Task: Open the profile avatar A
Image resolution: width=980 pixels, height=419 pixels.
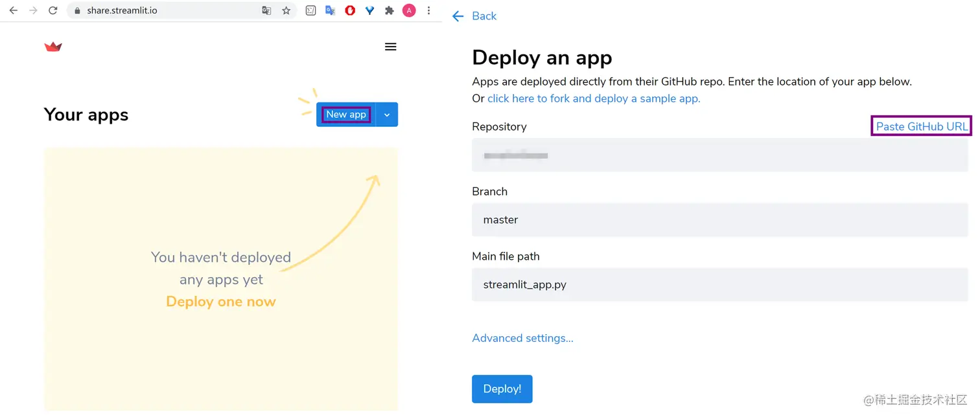Action: click(409, 10)
